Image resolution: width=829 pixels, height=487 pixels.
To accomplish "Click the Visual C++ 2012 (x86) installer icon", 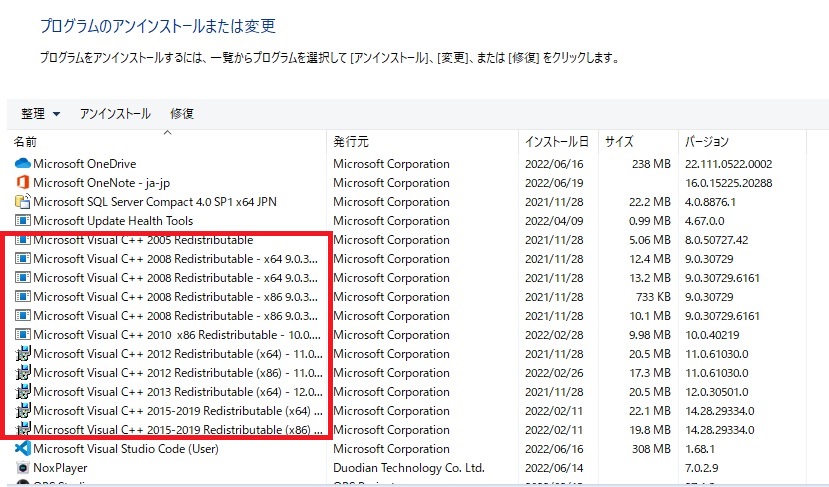I will [23, 373].
